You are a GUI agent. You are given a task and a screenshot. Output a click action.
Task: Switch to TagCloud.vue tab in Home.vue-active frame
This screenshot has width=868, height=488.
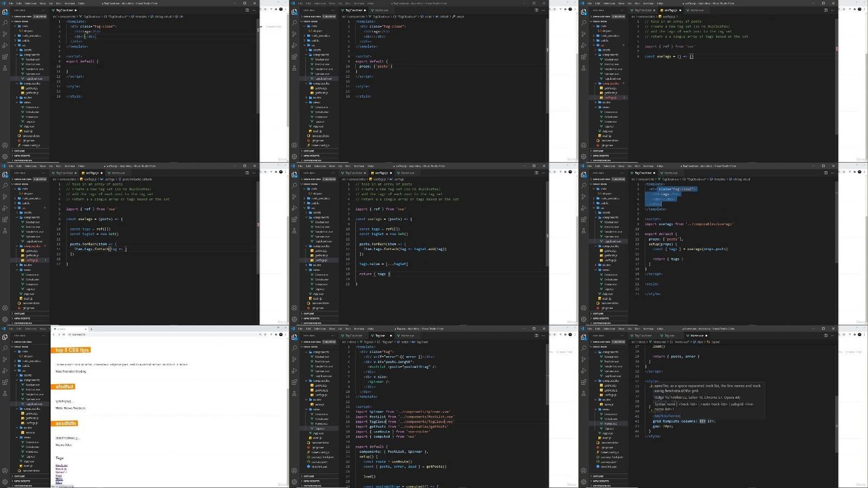point(643,335)
